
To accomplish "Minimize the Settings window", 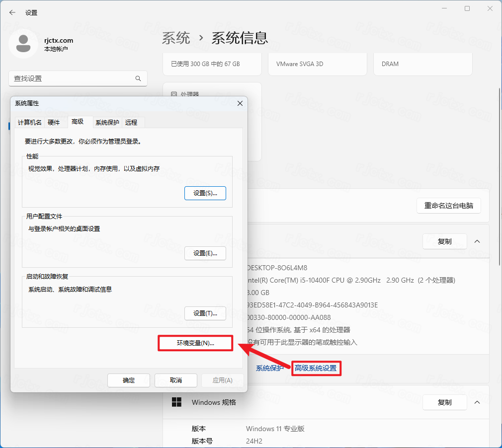I will coord(444,8).
